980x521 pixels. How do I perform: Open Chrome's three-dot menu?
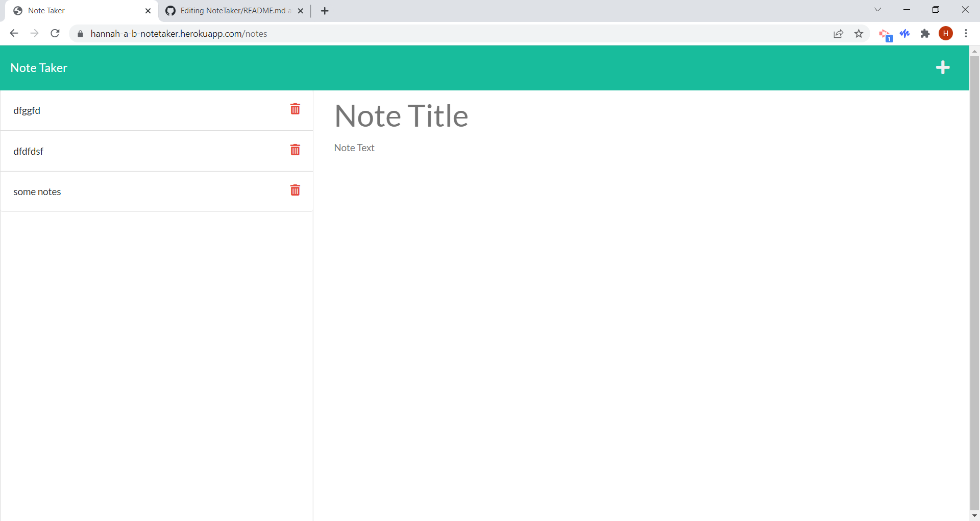point(966,33)
